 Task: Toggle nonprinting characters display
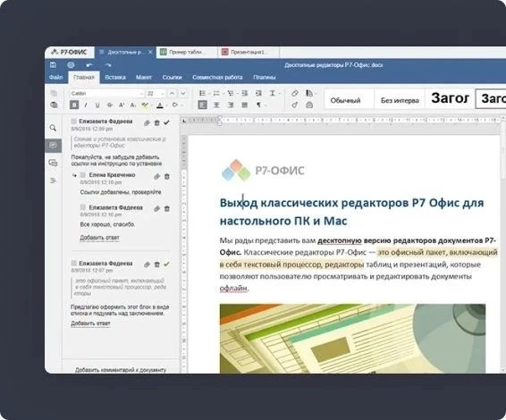[258, 105]
